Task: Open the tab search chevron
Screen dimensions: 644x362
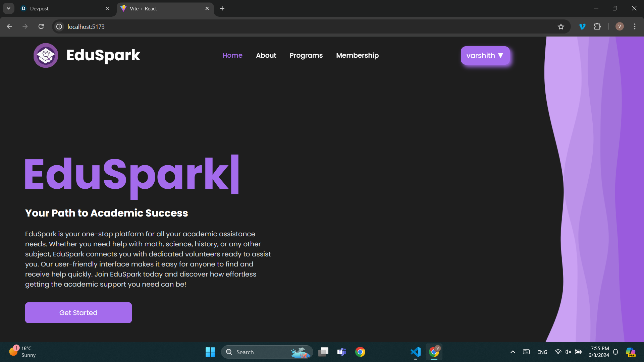Action: pos(8,8)
